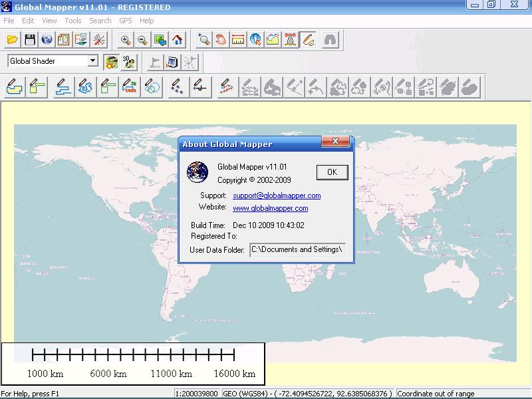Open the Edit menu
Screen dimensions: 532x399
[28, 21]
